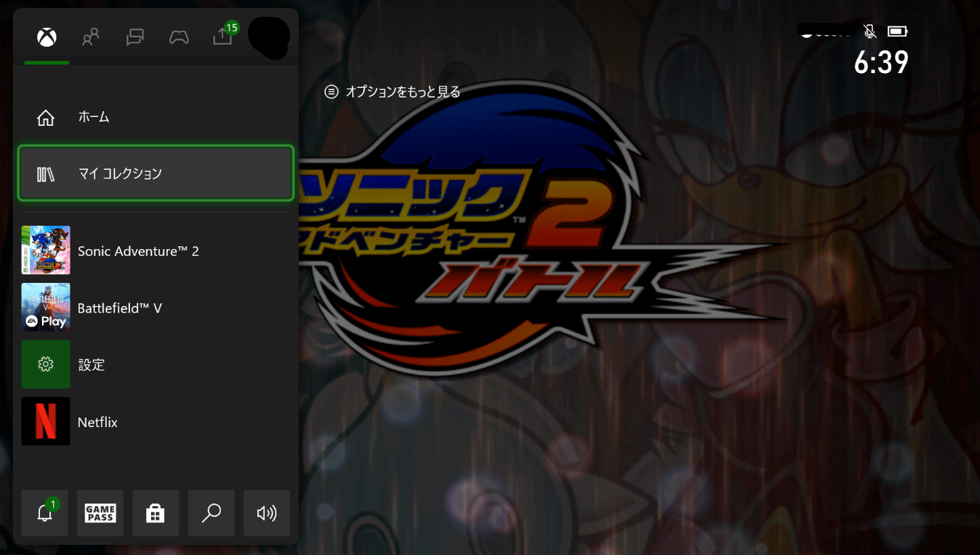Open the profile avatar tab
This screenshot has width=980, height=555.
[x=269, y=37]
